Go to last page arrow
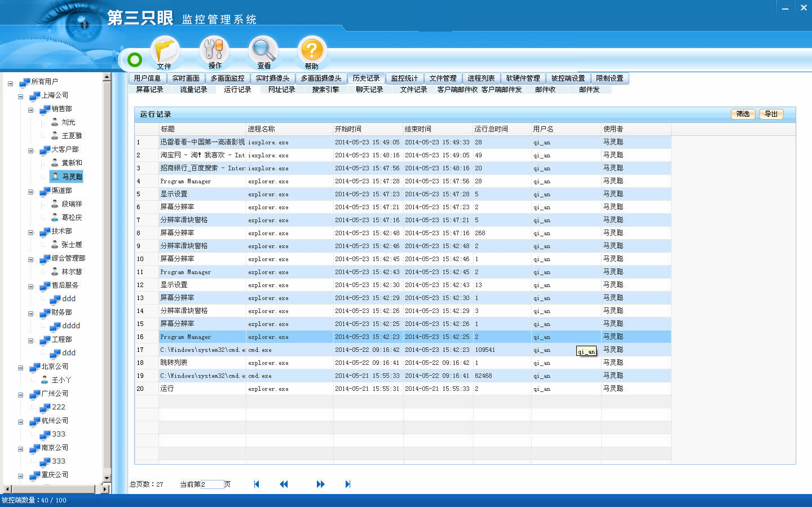 coord(348,484)
